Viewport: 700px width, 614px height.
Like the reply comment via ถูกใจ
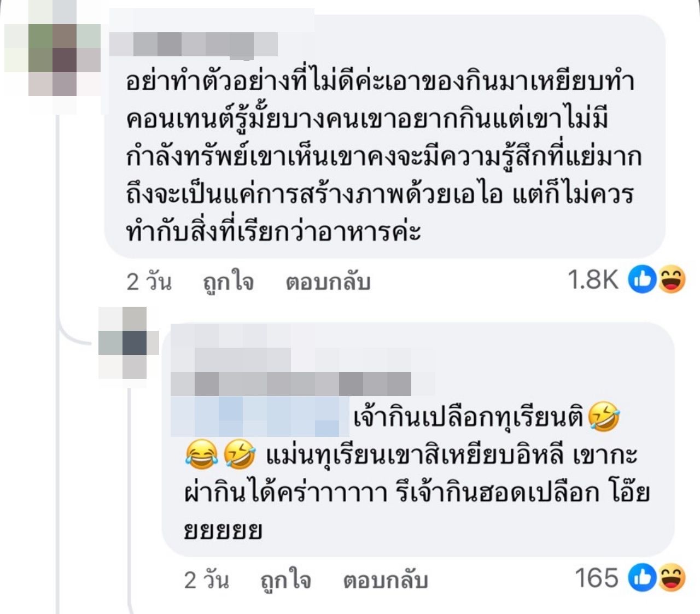(x=285, y=580)
